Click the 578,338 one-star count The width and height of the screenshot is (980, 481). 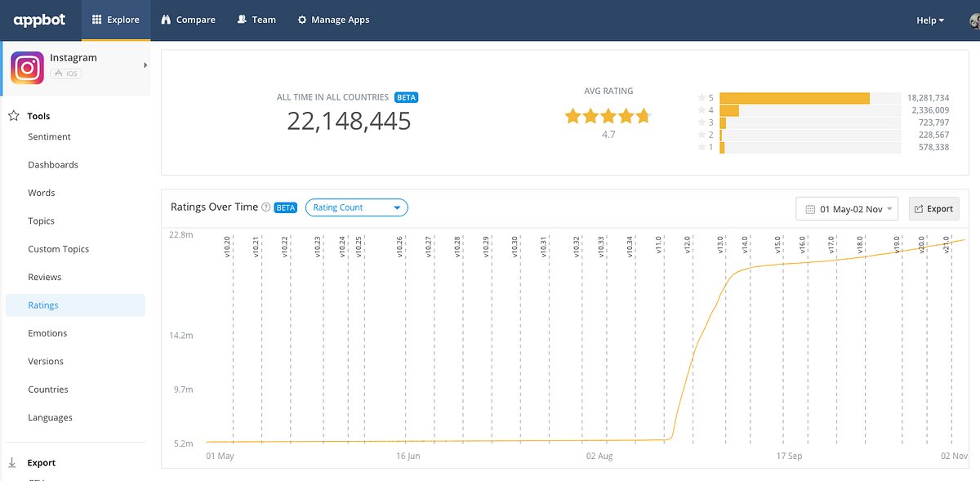933,147
